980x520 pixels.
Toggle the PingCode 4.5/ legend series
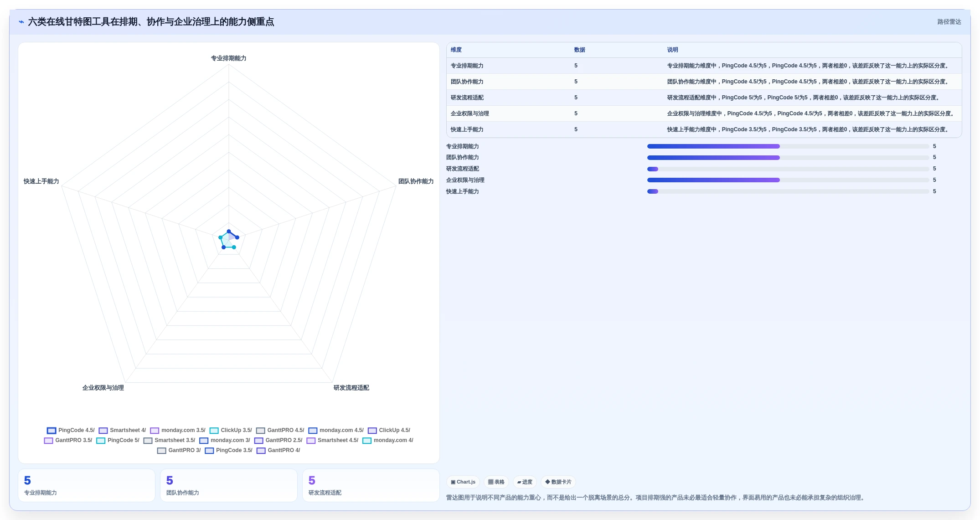point(71,430)
